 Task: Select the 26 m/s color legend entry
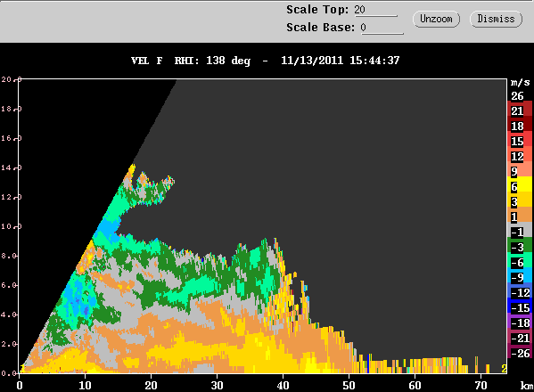pyautogui.click(x=517, y=96)
